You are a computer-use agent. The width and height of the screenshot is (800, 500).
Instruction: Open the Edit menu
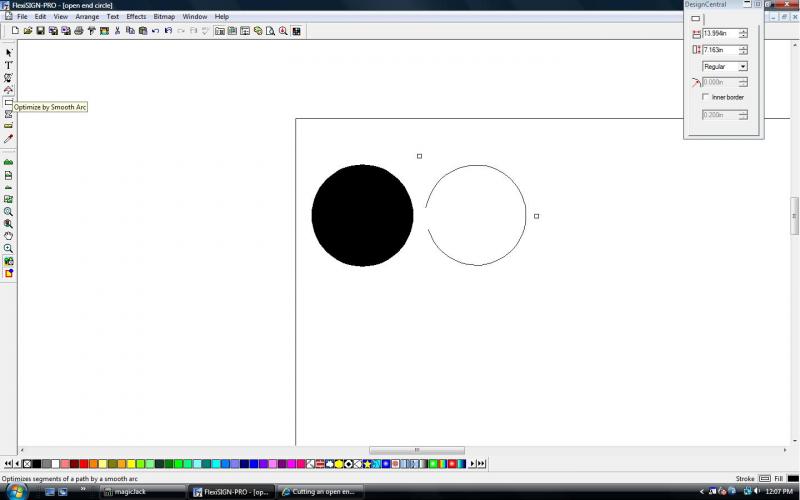[40, 16]
